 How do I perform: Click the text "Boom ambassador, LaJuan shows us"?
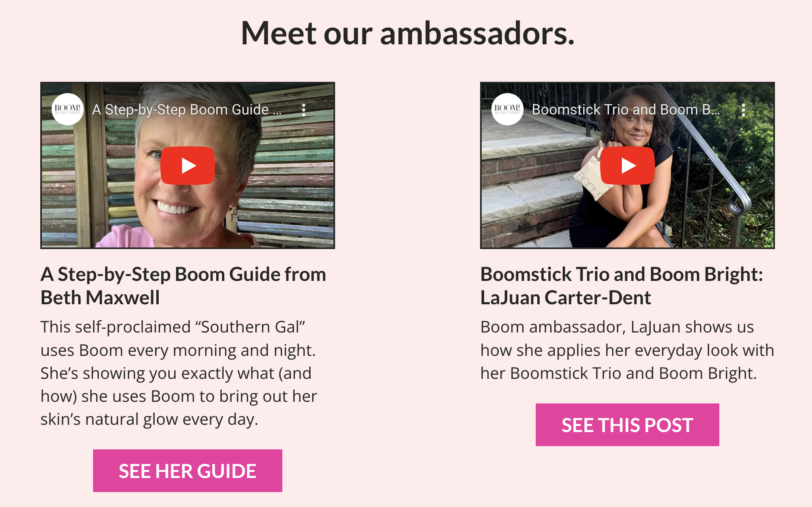pos(617,327)
